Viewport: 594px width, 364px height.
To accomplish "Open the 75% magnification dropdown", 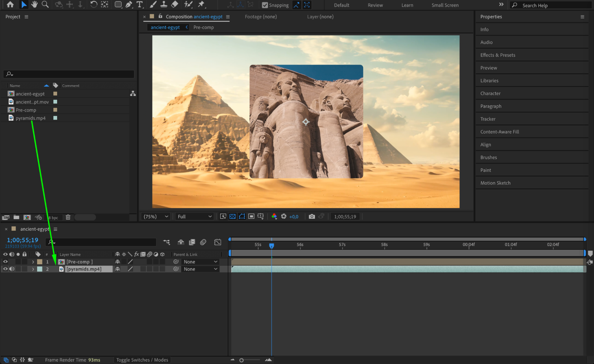I will [156, 216].
